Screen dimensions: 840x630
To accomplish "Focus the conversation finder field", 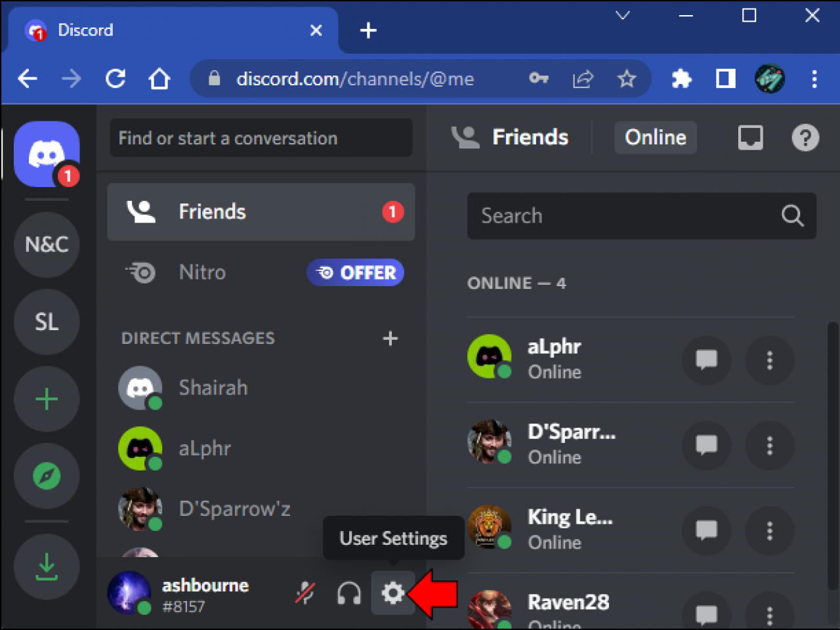I will coord(261,138).
